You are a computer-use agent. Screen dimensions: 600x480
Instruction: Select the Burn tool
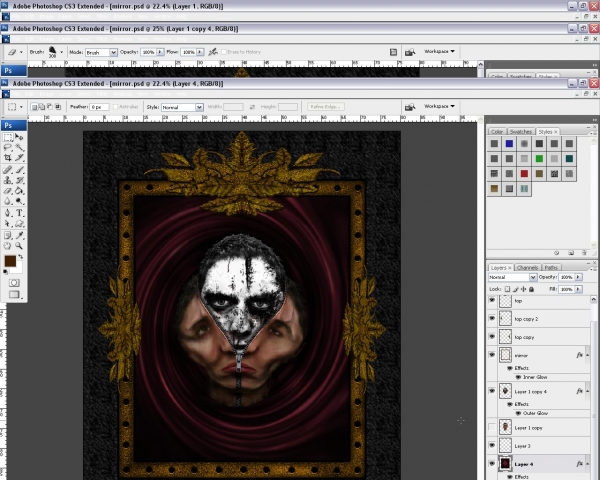[19, 201]
